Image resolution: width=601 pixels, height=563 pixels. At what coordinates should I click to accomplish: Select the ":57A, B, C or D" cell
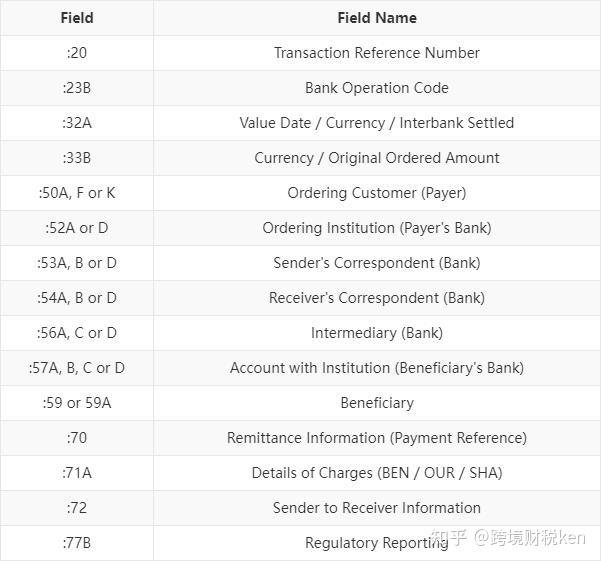click(x=77, y=368)
